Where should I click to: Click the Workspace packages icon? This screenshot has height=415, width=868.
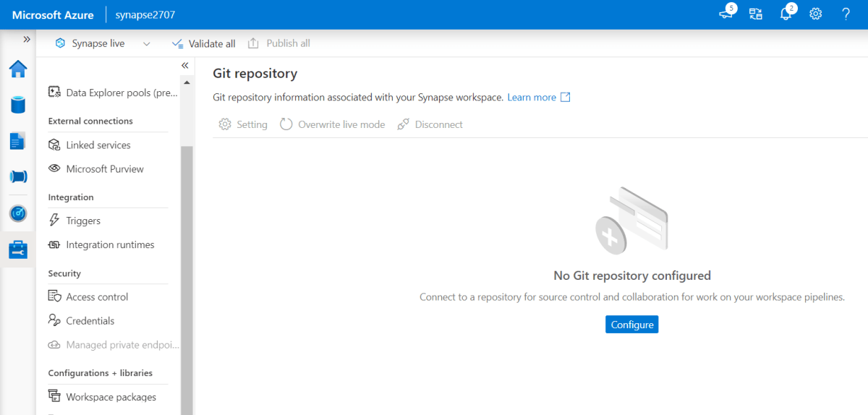[x=54, y=396]
